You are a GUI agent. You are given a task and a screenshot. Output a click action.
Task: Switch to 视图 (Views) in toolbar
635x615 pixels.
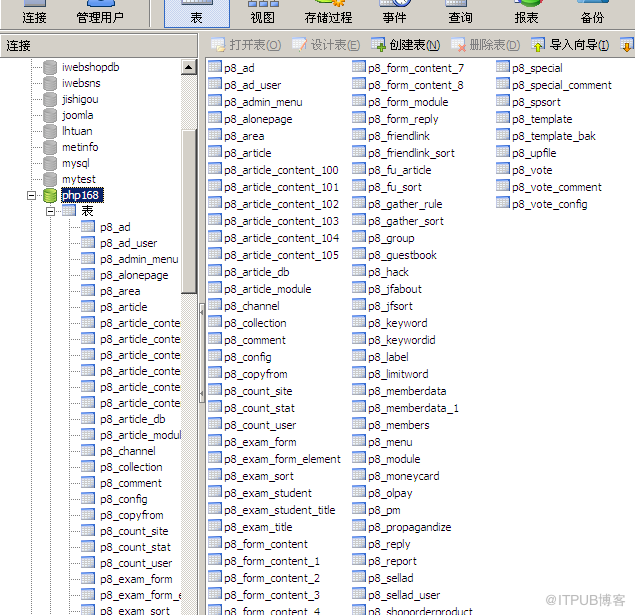pos(262,13)
